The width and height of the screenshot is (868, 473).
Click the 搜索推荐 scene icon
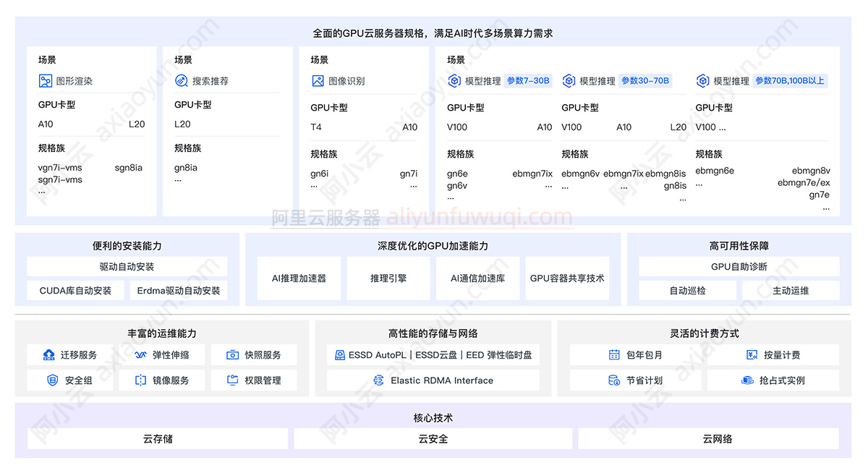tap(181, 80)
